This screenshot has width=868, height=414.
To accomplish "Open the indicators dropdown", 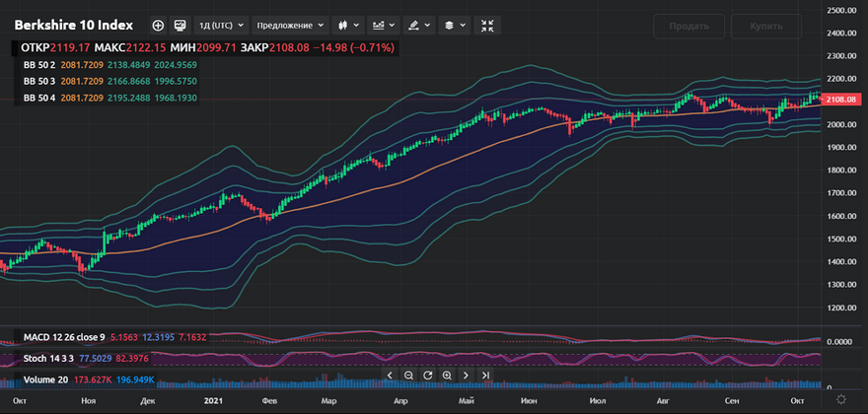I will coord(384,25).
